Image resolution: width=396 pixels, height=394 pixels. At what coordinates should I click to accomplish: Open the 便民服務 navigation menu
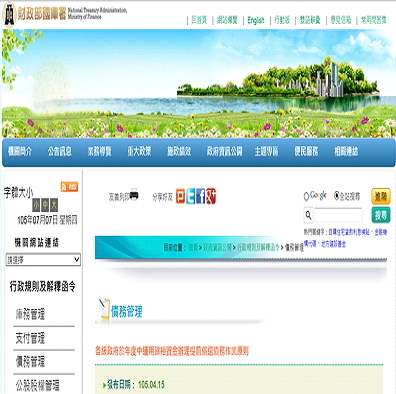[x=306, y=152]
